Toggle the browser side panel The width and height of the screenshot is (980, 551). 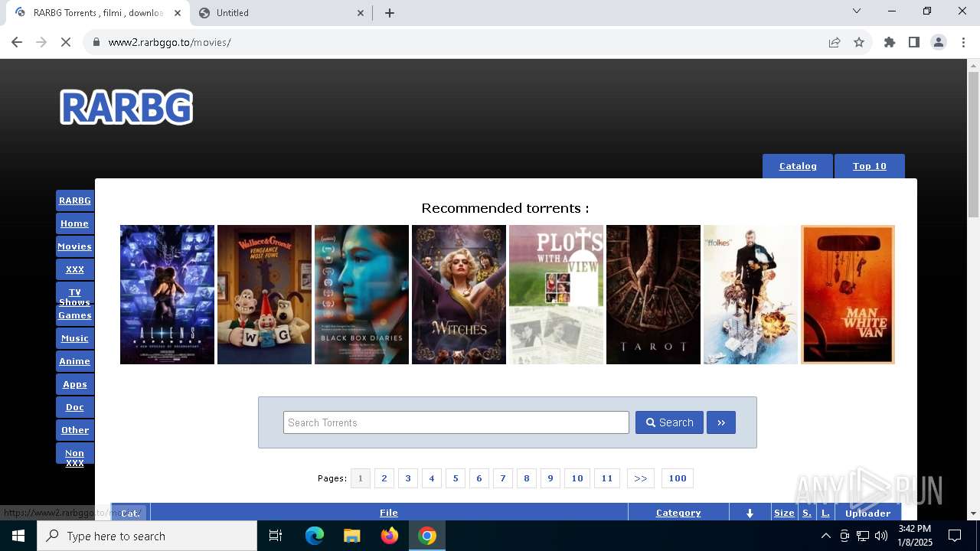[914, 42]
